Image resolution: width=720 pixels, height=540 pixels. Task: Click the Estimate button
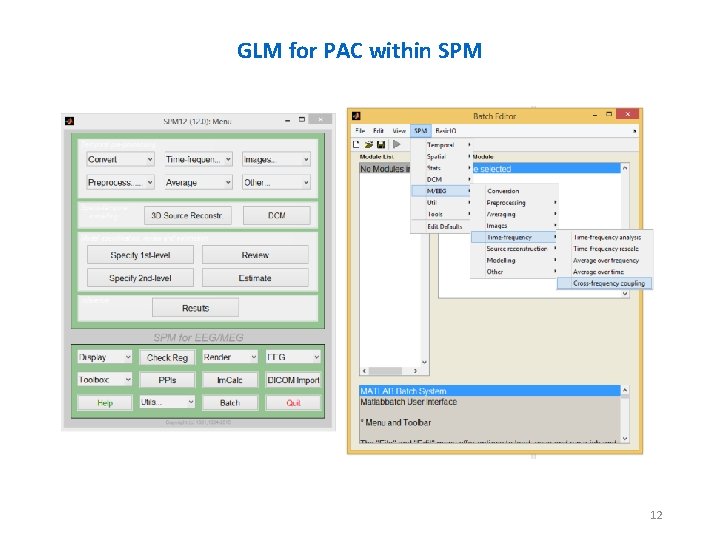coord(255,278)
